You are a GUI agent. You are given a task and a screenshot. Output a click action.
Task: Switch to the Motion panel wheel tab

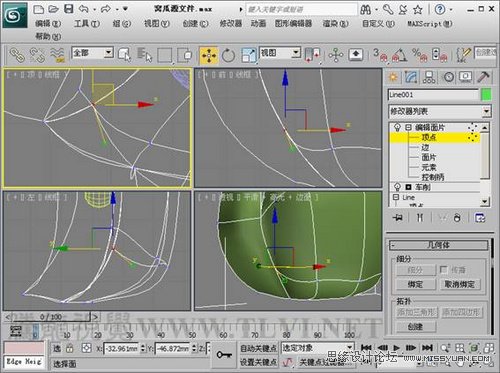[x=449, y=77]
